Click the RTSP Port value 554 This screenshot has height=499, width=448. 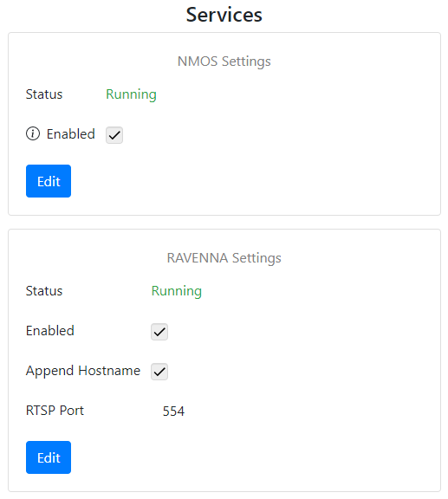(x=173, y=412)
